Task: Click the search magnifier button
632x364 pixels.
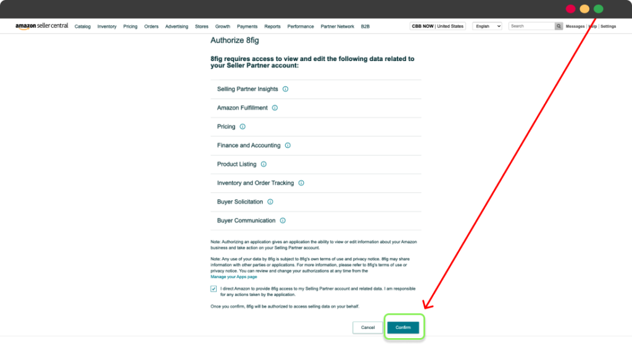Action: click(x=559, y=26)
